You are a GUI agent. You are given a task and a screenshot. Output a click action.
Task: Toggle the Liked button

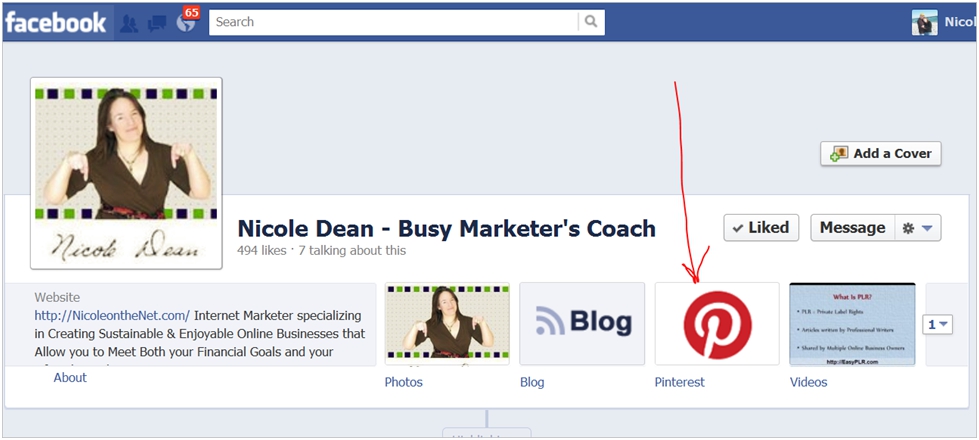(x=761, y=228)
